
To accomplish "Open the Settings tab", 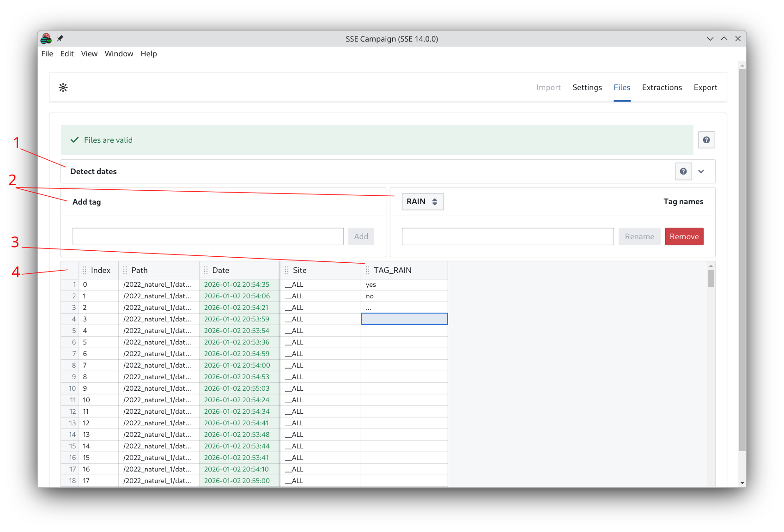I will [x=587, y=87].
